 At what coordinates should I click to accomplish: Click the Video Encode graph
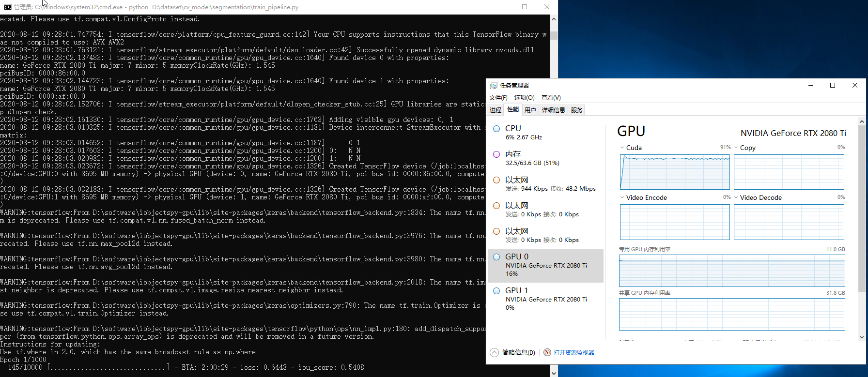[675, 222]
